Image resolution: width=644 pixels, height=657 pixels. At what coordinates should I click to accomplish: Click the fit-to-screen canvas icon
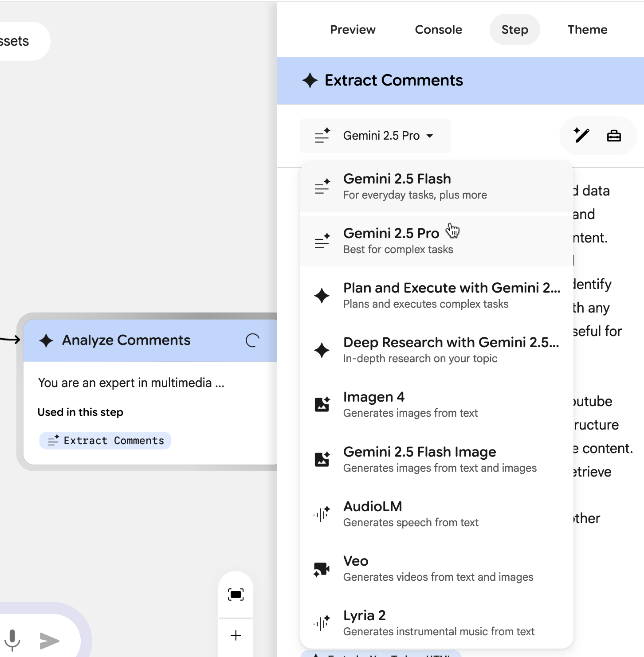[236, 594]
